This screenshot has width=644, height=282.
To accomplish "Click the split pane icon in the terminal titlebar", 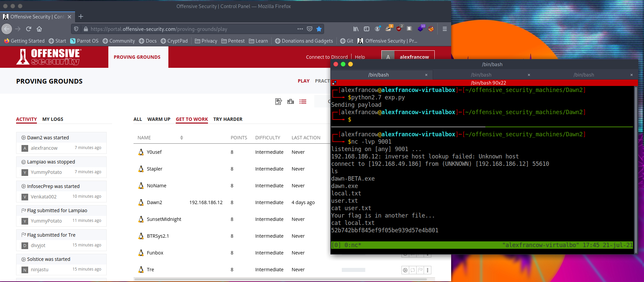I will [334, 83].
